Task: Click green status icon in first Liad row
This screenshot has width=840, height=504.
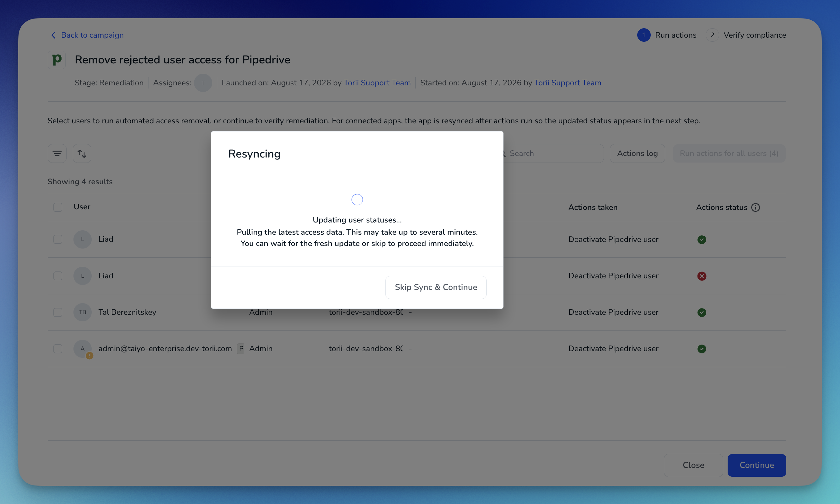Action: point(702,240)
